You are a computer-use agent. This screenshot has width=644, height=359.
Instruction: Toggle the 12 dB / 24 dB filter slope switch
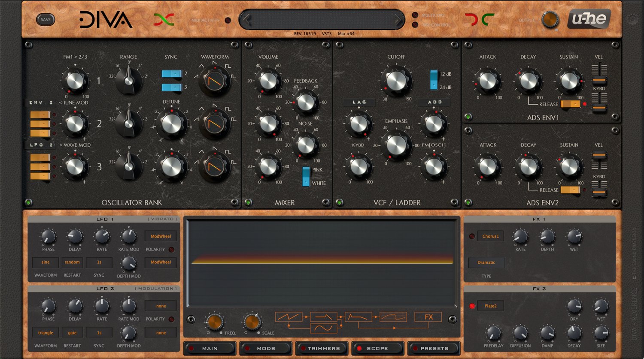pos(434,80)
